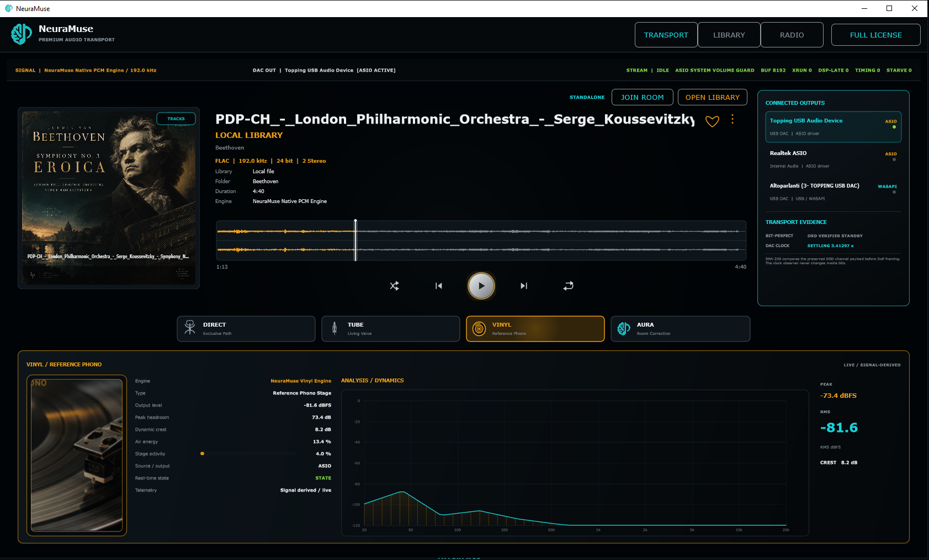The width and height of the screenshot is (929, 560).
Task: Click the FULL LICENSE button
Action: click(876, 35)
